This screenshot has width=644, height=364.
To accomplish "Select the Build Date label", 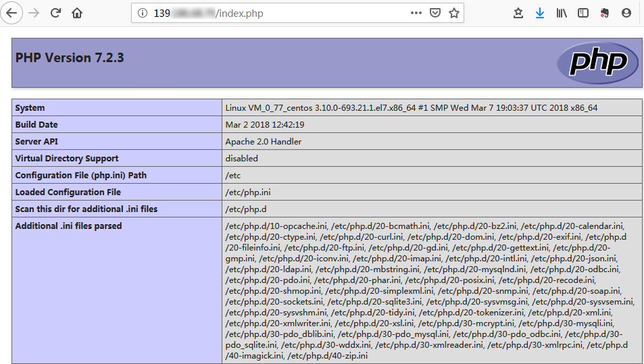I will [x=36, y=125].
